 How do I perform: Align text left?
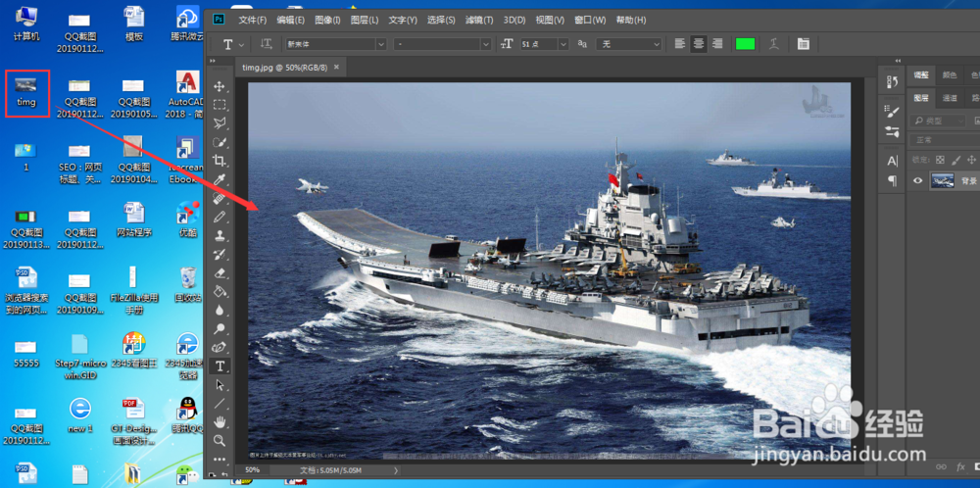point(680,44)
